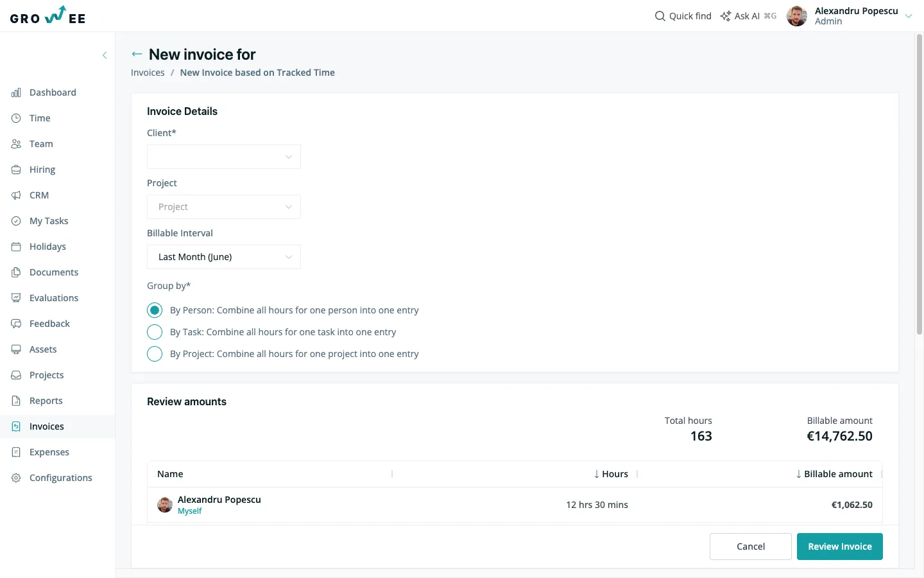924x578 pixels.
Task: Click the vertical page scrollbar
Action: click(x=920, y=185)
